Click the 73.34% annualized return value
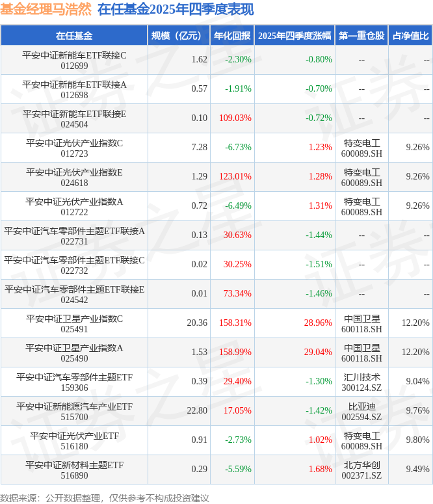The image size is (433, 504). pyautogui.click(x=237, y=293)
